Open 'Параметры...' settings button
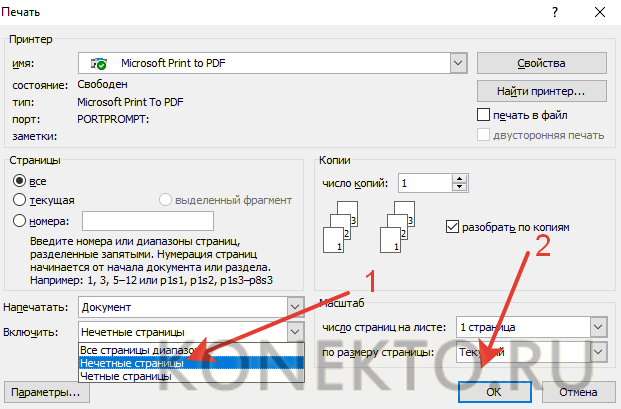621x409 pixels. 47,394
